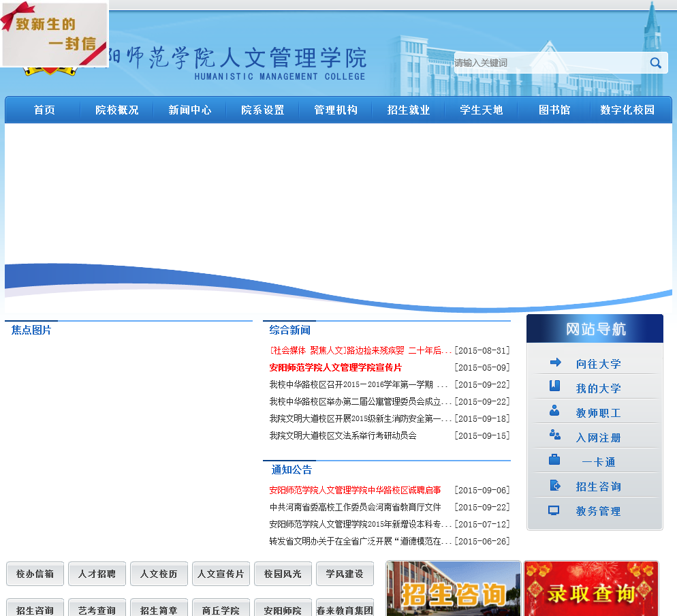Click the arrow icon beside 向往大学

[555, 363]
